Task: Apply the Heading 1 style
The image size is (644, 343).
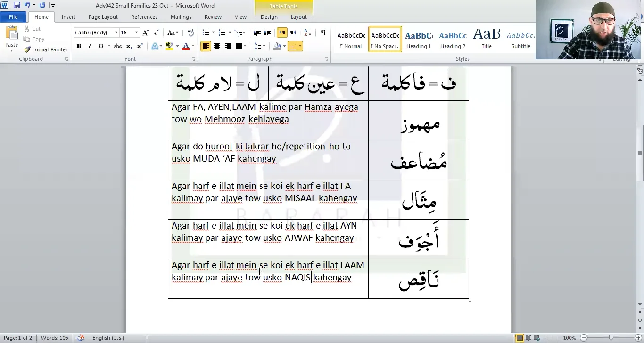Action: [x=419, y=39]
